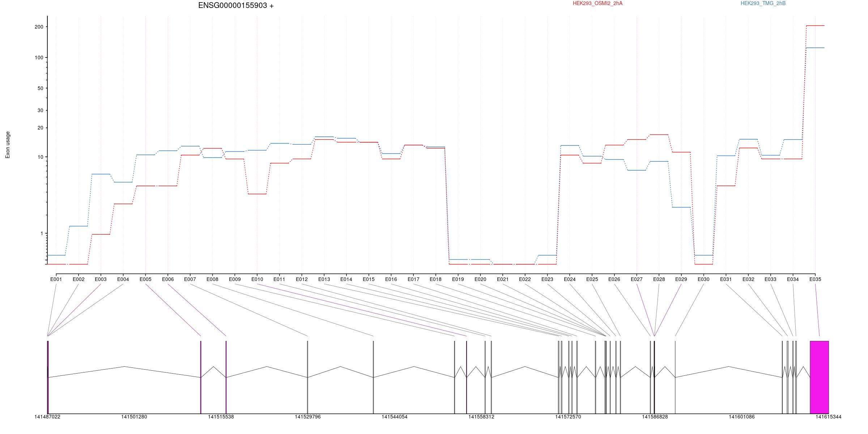The width and height of the screenshot is (868, 434).
Task: Click the y-axis tick value 50
Action: pos(40,88)
